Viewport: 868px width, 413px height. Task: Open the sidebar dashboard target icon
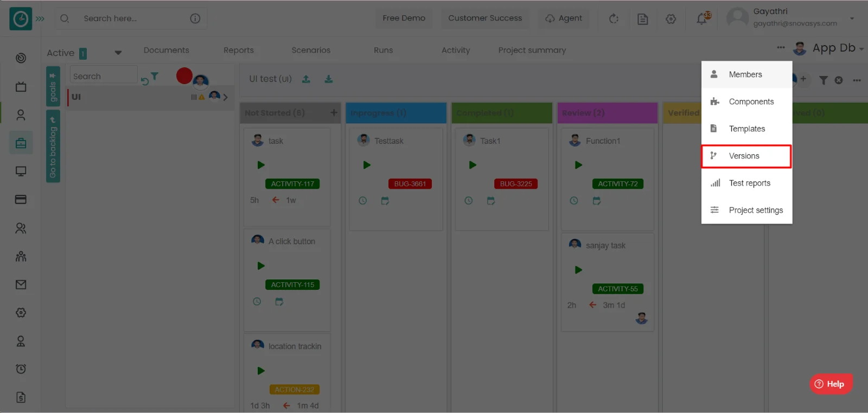[21, 58]
